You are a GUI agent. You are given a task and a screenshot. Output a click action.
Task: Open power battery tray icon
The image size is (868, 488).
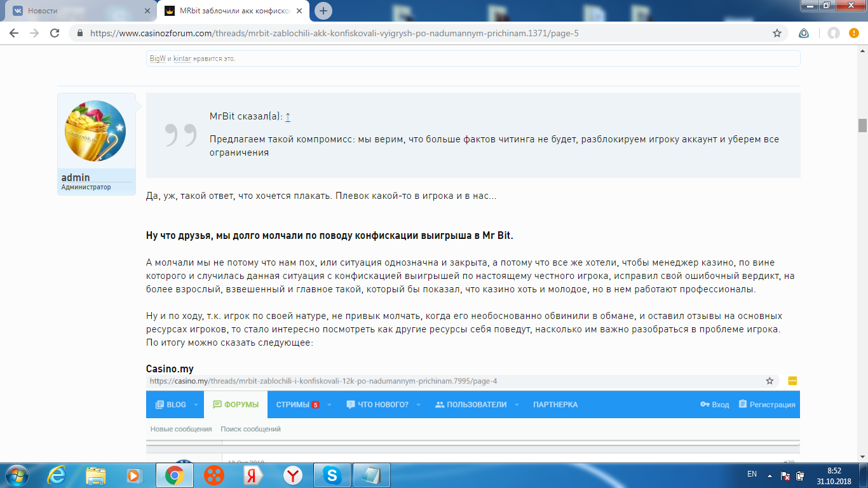(801, 475)
